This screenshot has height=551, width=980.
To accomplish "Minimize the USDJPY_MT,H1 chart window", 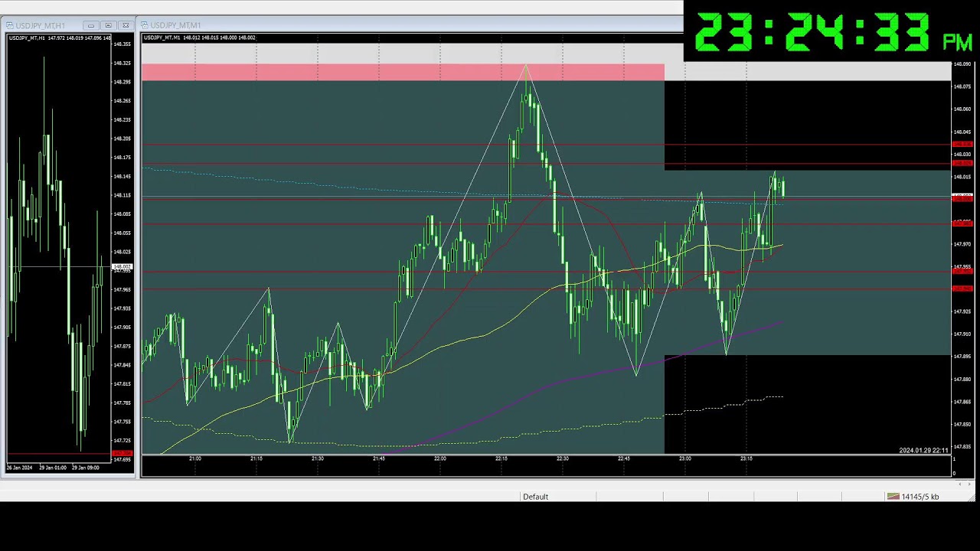I will click(90, 25).
